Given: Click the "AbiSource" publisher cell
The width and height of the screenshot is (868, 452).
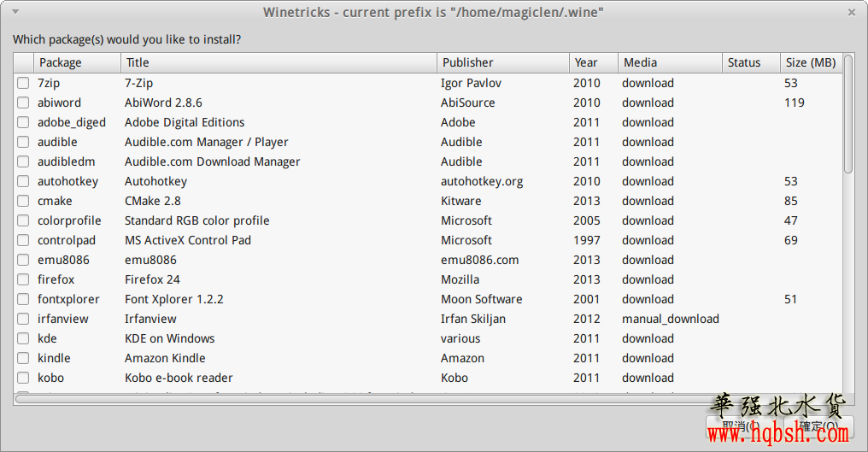Looking at the screenshot, I should pyautogui.click(x=468, y=103).
